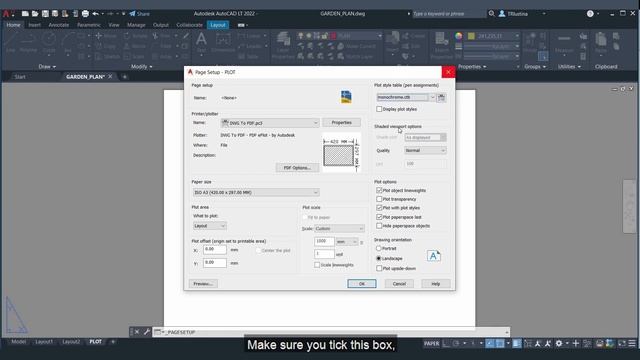Tick the Display plot styles checkbox
This screenshot has height=360, width=640.
click(379, 109)
